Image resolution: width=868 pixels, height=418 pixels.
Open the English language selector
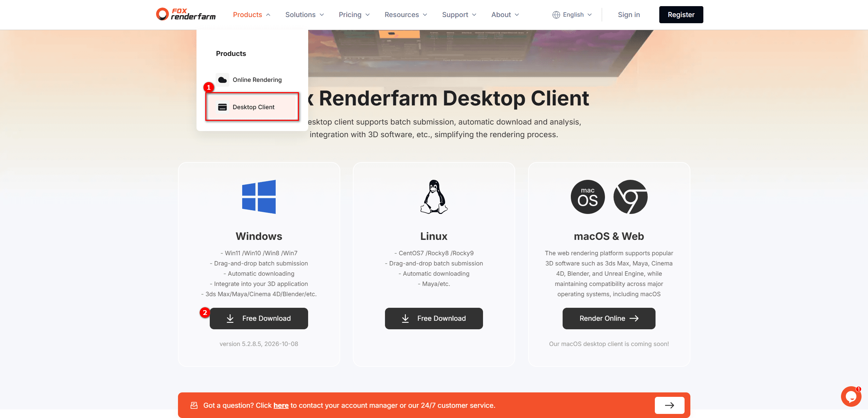pyautogui.click(x=572, y=15)
